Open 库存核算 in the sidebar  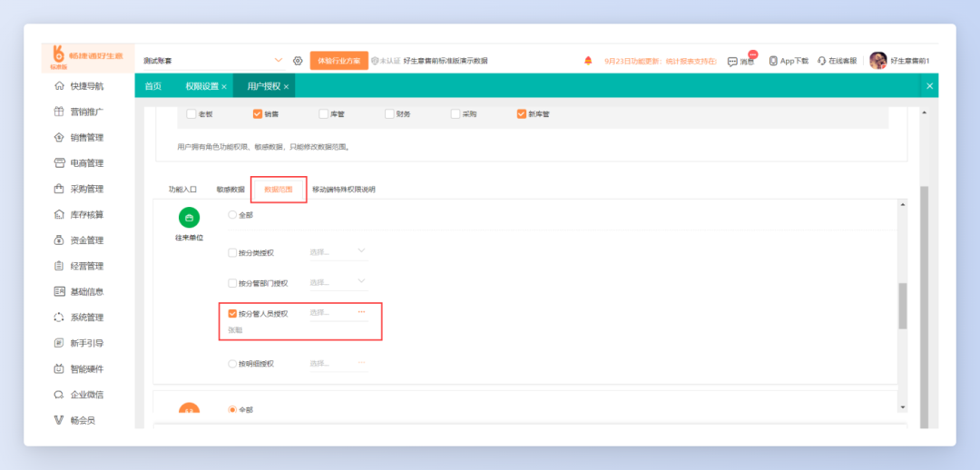79,214
